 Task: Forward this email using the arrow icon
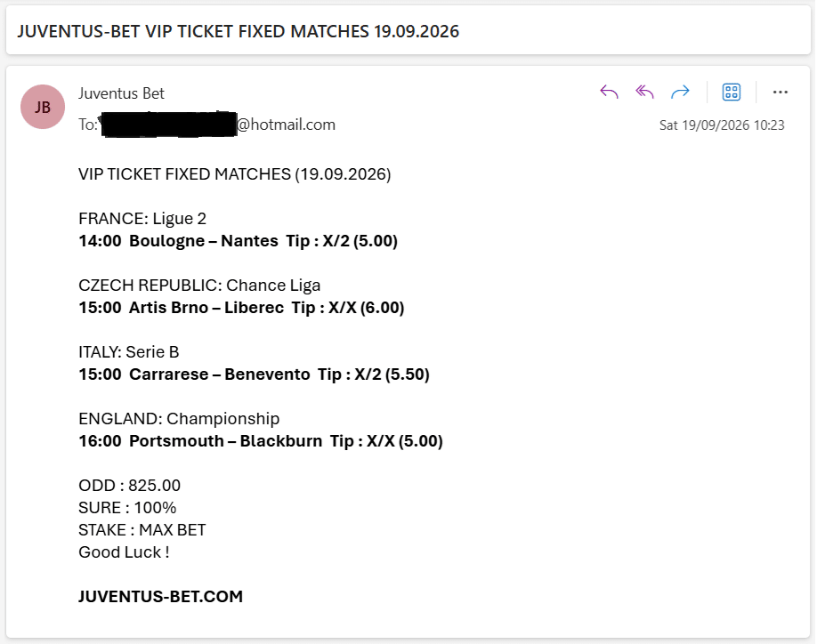pyautogui.click(x=680, y=93)
